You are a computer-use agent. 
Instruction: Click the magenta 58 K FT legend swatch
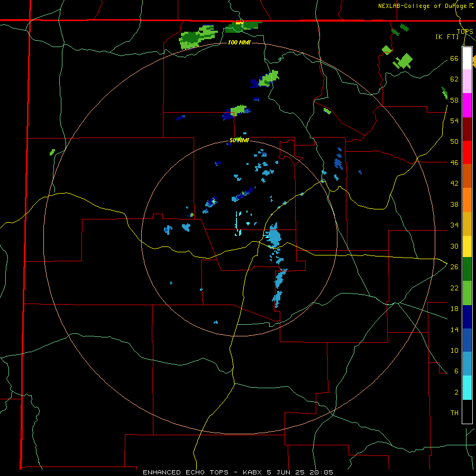tap(467, 105)
